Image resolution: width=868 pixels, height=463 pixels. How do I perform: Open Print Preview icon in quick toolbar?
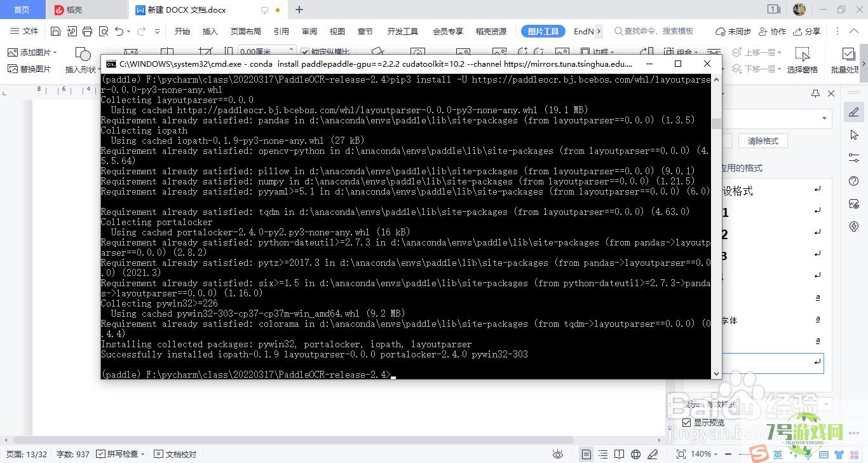coord(103,31)
